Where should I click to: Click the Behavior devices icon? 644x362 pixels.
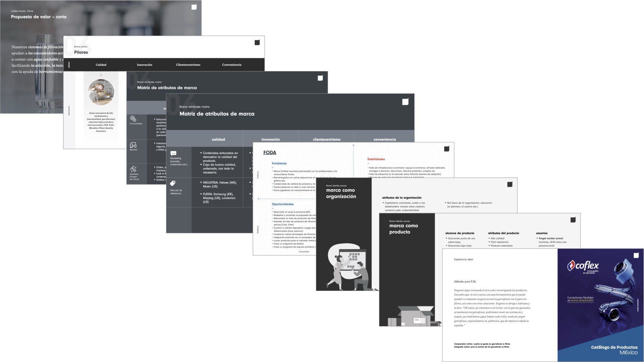point(133,145)
